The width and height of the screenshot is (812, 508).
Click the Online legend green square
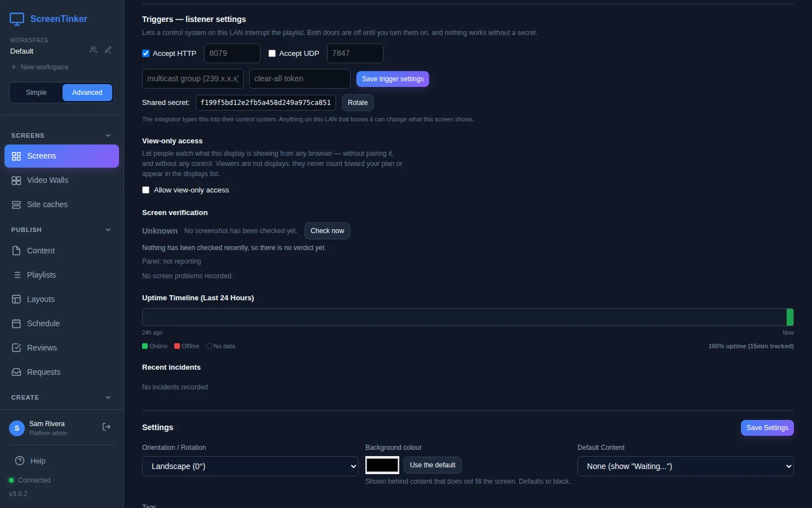pyautogui.click(x=145, y=346)
